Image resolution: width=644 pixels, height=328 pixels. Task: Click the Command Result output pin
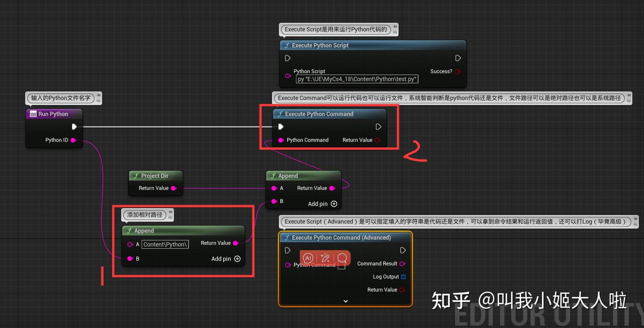click(402, 264)
